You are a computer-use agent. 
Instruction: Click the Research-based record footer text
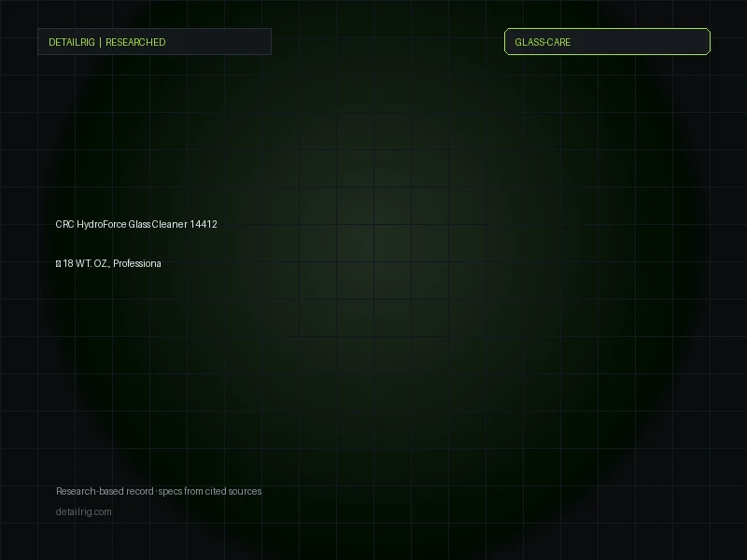105,491
